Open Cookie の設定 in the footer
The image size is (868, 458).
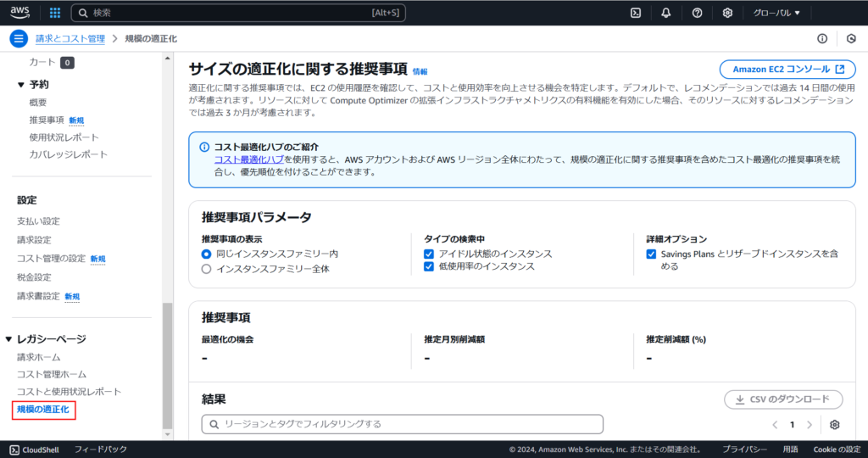pyautogui.click(x=837, y=450)
